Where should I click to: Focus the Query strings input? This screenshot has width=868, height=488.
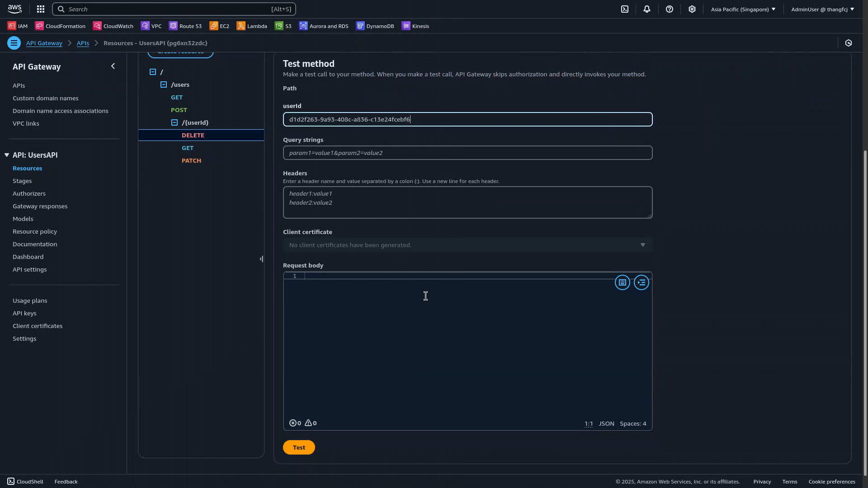coord(467,153)
